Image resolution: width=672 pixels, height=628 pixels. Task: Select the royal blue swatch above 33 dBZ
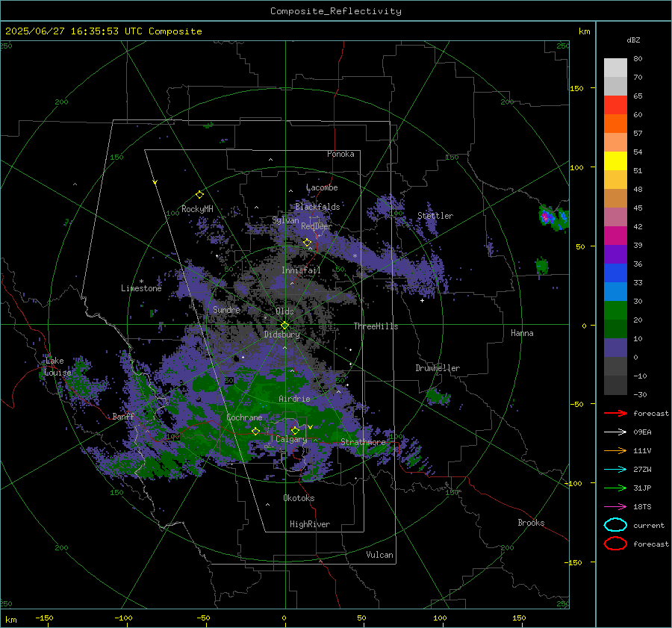615,273
